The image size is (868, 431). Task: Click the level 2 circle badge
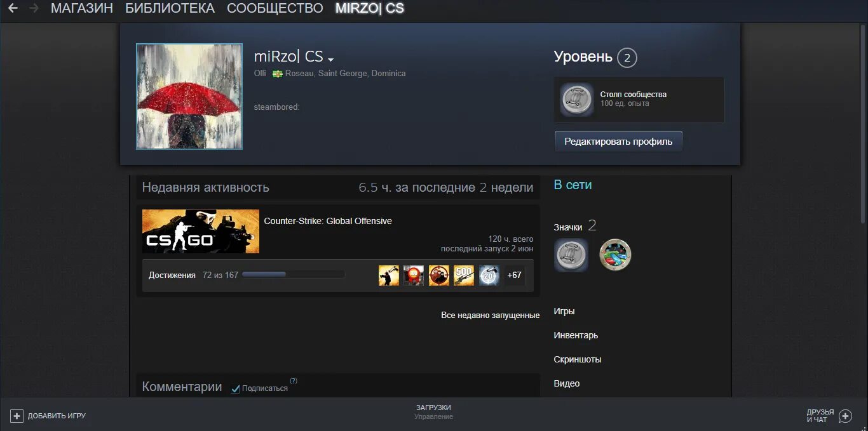(x=627, y=58)
